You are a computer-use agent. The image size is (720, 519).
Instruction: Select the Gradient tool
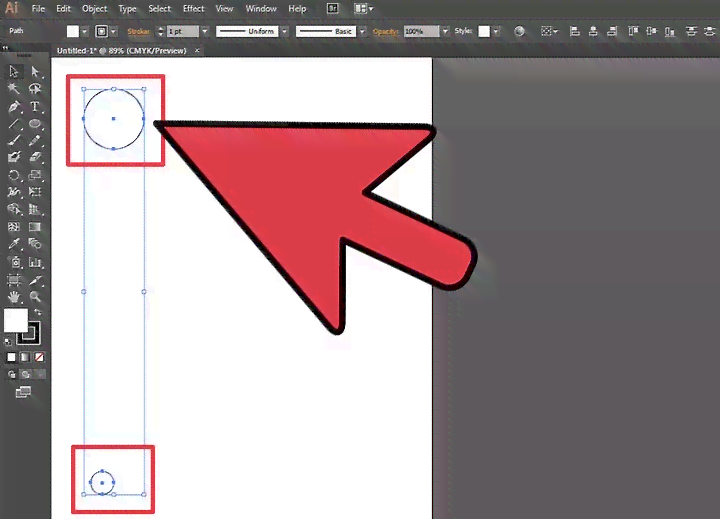35,227
